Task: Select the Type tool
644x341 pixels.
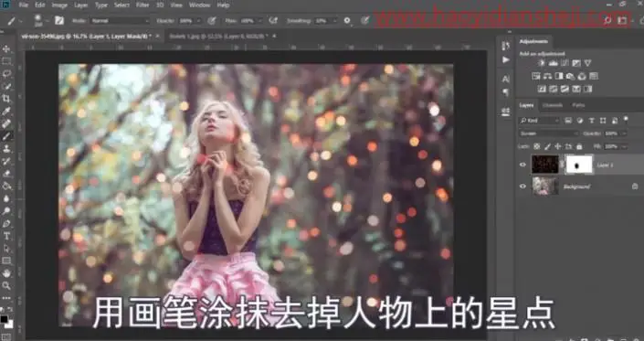Action: [x=6, y=236]
